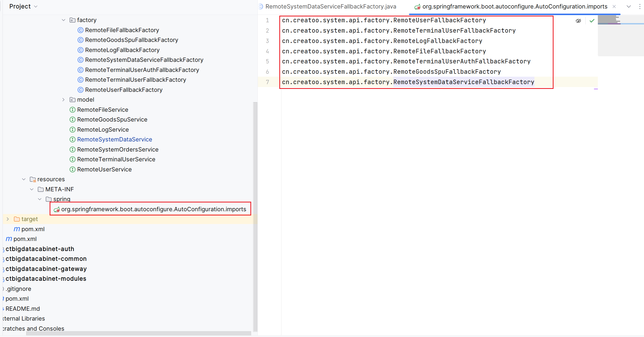The image size is (644, 337).
Task: Click the green inspection checkmark icon
Action: pos(592,21)
